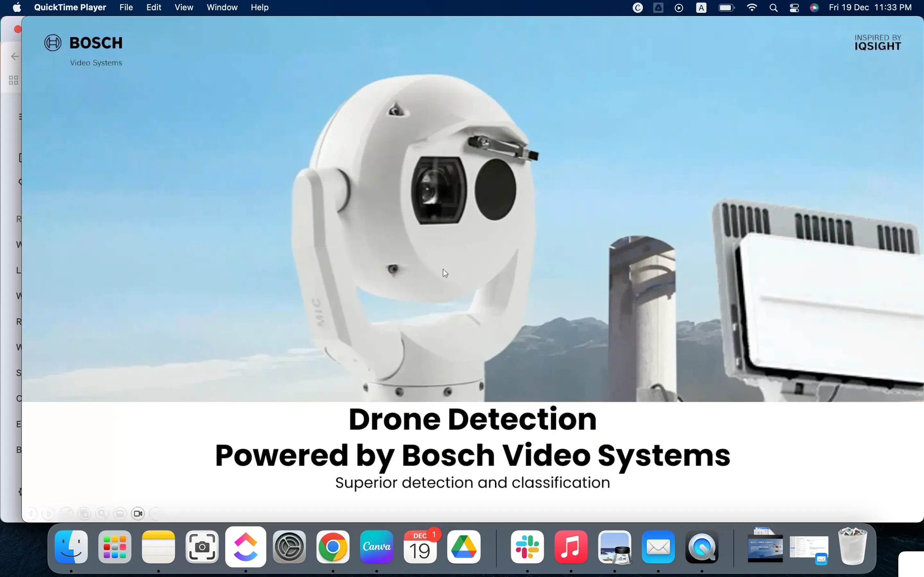Open the View menu in QuickTime Player
Image resolution: width=924 pixels, height=577 pixels.
[x=184, y=7]
